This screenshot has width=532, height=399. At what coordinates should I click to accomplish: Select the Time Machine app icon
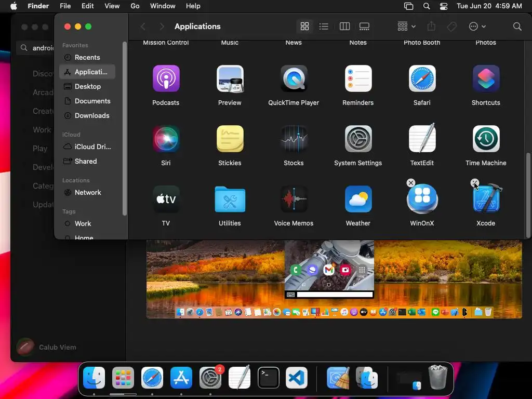[x=486, y=139]
